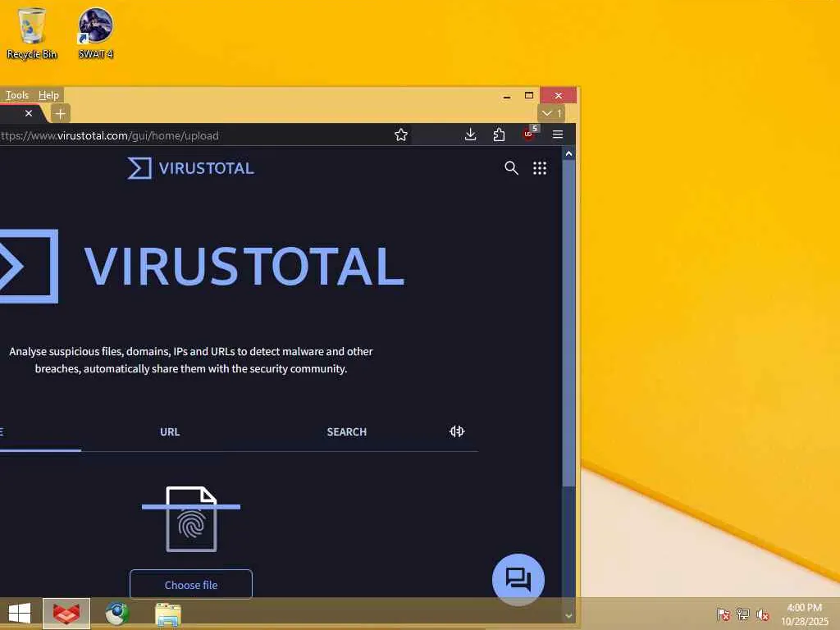The image size is (840, 630).
Task: Open the Help menu
Action: (48, 95)
